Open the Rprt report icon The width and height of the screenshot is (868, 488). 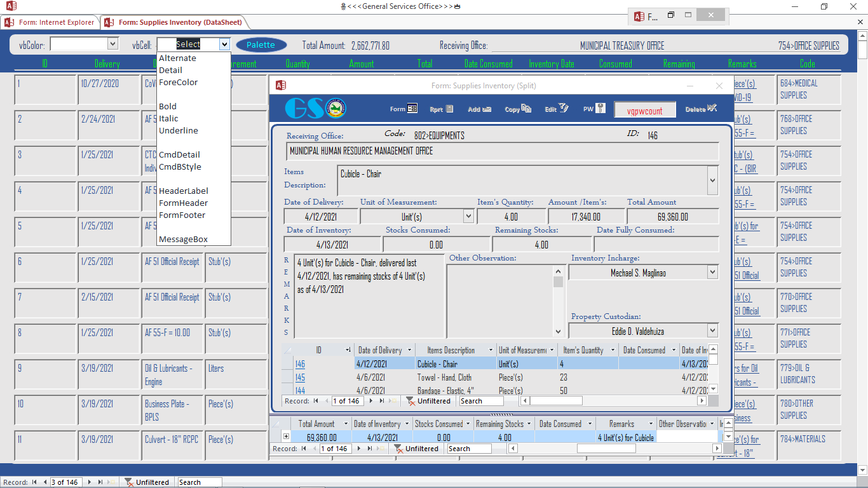tap(449, 109)
